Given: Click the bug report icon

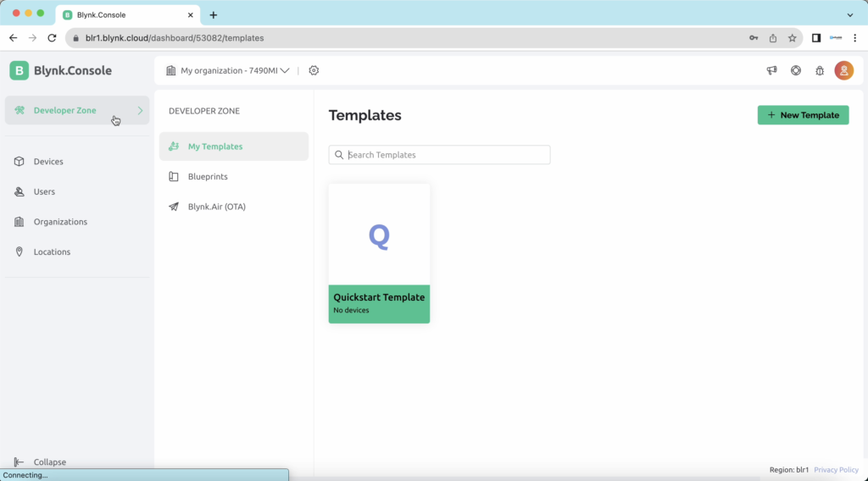Looking at the screenshot, I should point(820,71).
